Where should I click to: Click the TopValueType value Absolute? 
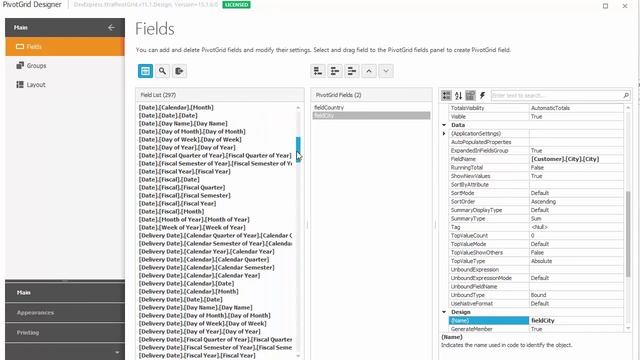[x=541, y=261]
